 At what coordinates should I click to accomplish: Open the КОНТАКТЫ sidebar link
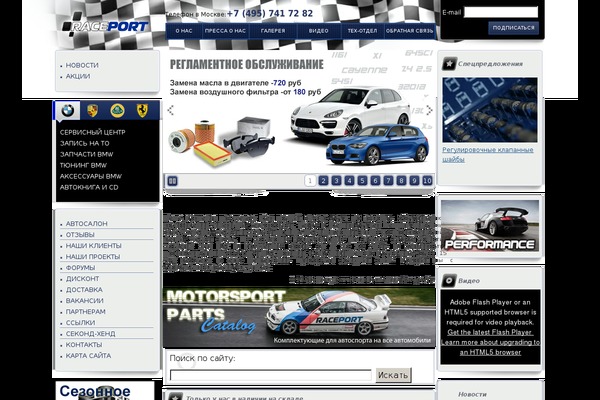pyautogui.click(x=84, y=345)
